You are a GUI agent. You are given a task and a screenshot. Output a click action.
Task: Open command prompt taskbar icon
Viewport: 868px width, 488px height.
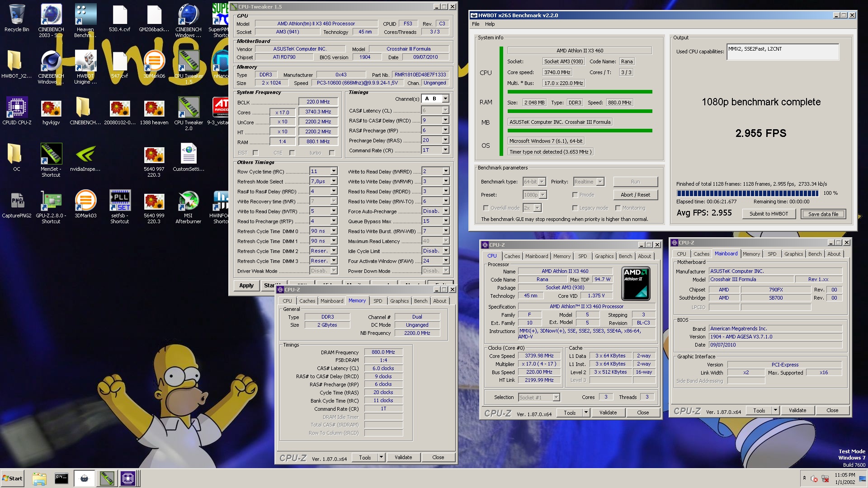[61, 479]
